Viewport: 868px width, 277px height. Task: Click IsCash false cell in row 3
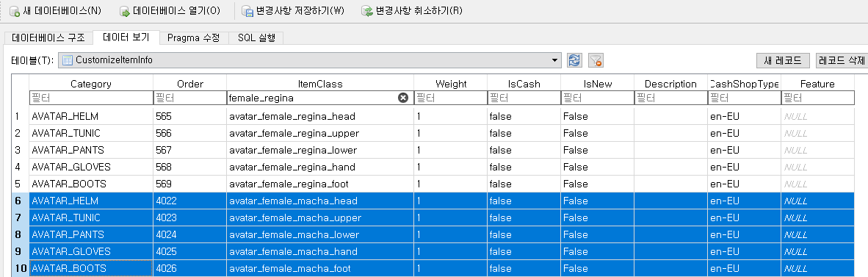pos(524,150)
